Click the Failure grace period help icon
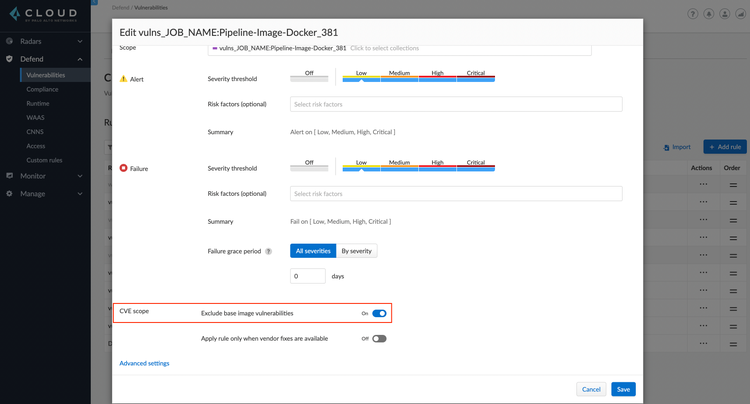This screenshot has width=750, height=404. coord(269,251)
